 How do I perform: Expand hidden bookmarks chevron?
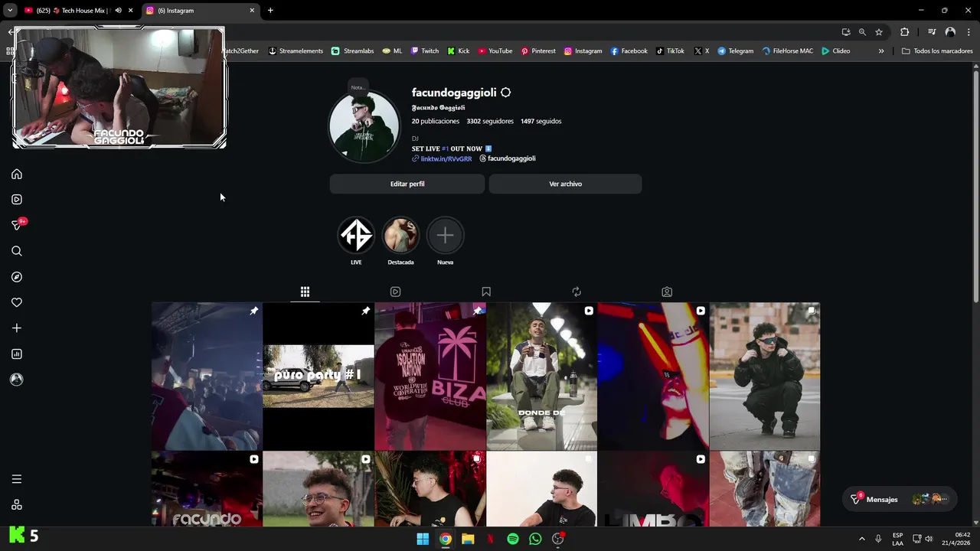tap(881, 51)
